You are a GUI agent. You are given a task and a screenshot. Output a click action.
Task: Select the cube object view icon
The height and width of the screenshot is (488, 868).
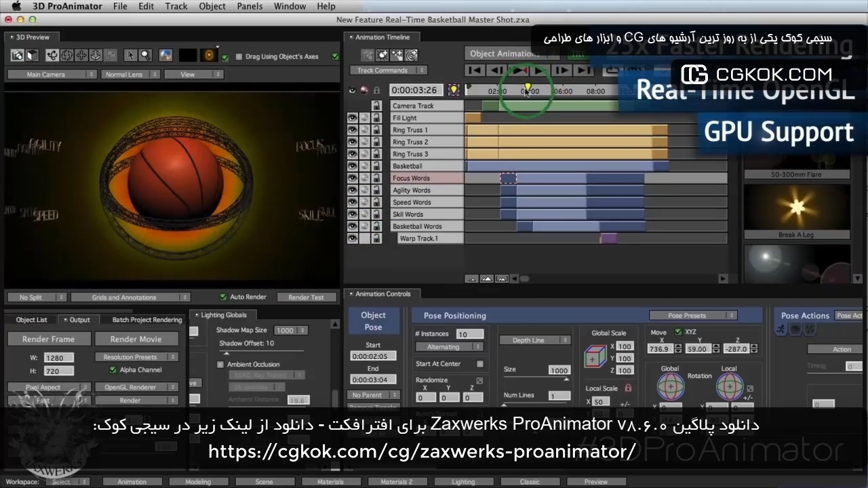click(31, 56)
